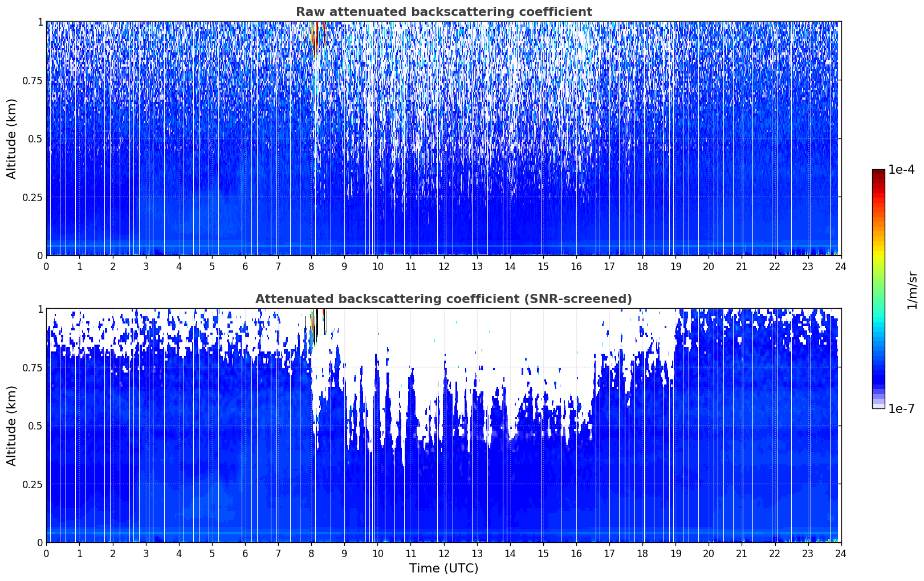Image resolution: width=924 pixels, height=581 pixels.
Task: Select the bottom plot's "Altitude (km)" axis label
Action: [x=12, y=425]
